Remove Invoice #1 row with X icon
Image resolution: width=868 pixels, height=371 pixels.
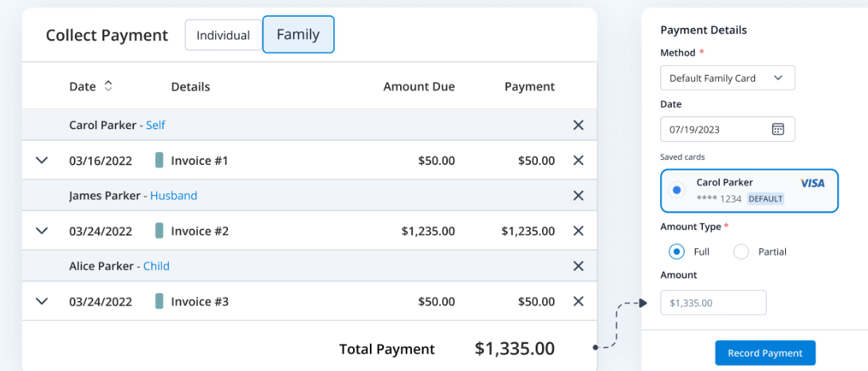pyautogui.click(x=579, y=161)
